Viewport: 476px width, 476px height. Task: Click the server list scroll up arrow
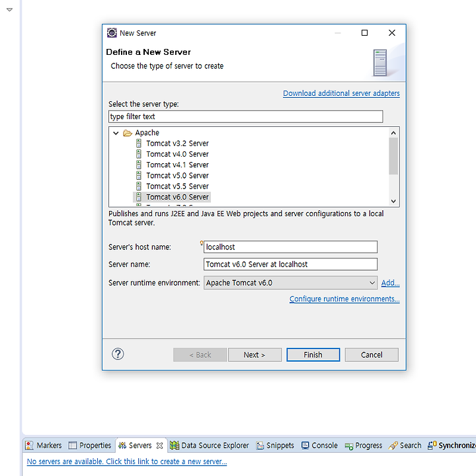(x=393, y=133)
